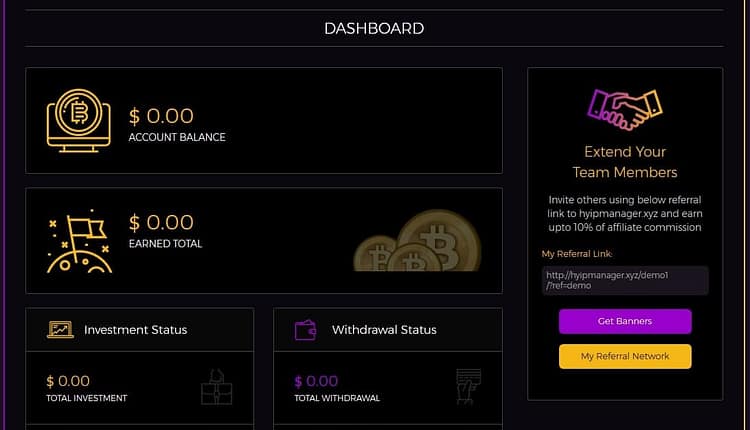The height and width of the screenshot is (430, 750).
Task: Click the gift box icon beside Total Investment
Action: coord(217,386)
